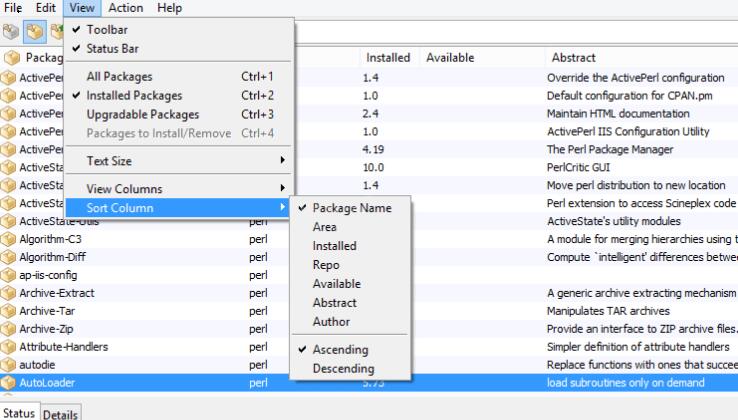Open the Help menu

169,8
